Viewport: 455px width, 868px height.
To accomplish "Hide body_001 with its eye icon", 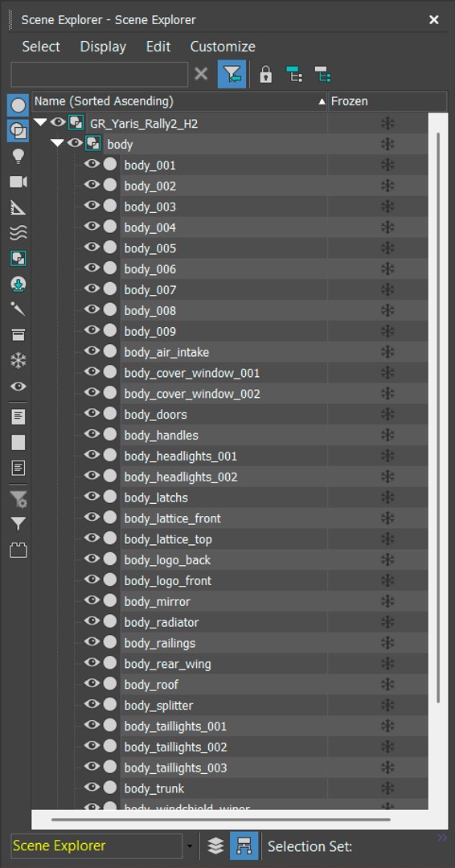I will (92, 164).
